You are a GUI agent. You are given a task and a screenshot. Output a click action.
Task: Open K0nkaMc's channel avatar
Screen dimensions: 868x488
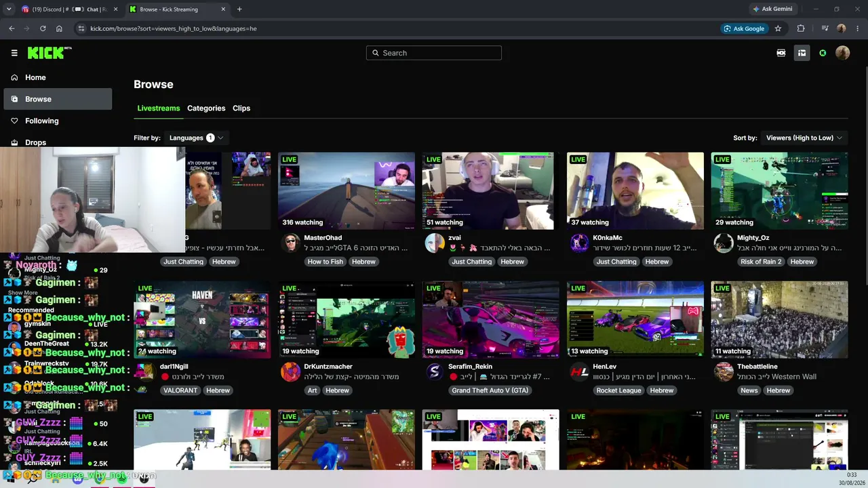[x=580, y=243]
